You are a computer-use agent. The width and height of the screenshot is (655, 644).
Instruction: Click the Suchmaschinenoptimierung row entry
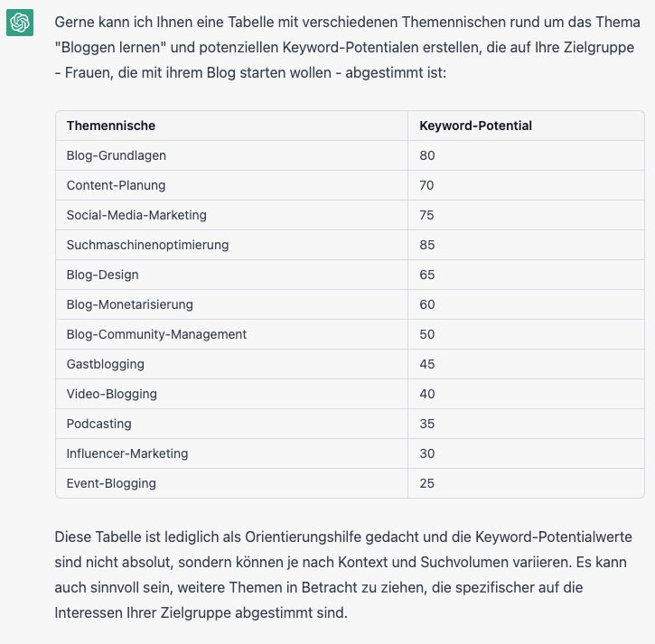tap(147, 245)
